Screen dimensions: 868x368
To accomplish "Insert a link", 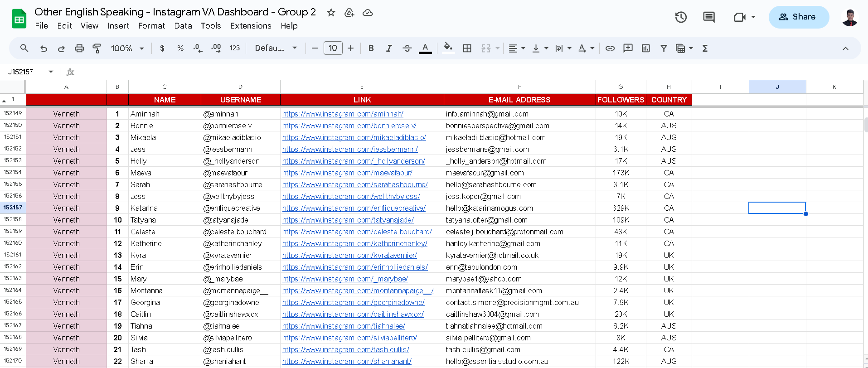I will click(610, 48).
